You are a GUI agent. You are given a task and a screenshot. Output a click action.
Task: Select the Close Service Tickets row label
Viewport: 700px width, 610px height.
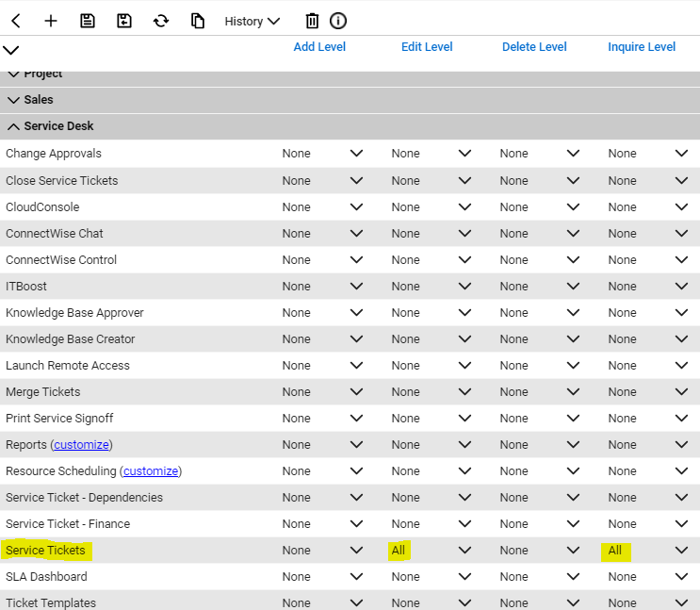pos(61,180)
